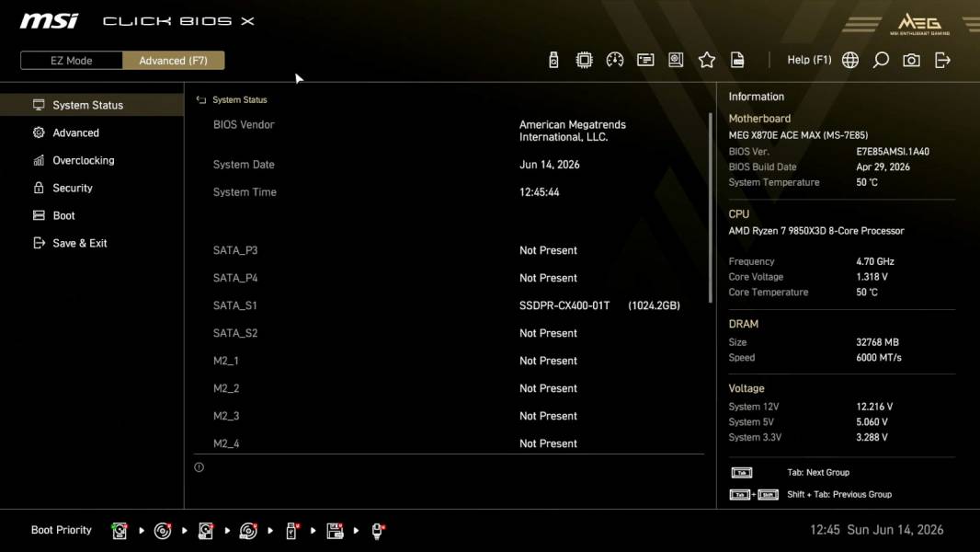This screenshot has height=552, width=980.
Task: Click the MEG enthusiast gaming logo
Action: click(x=919, y=24)
